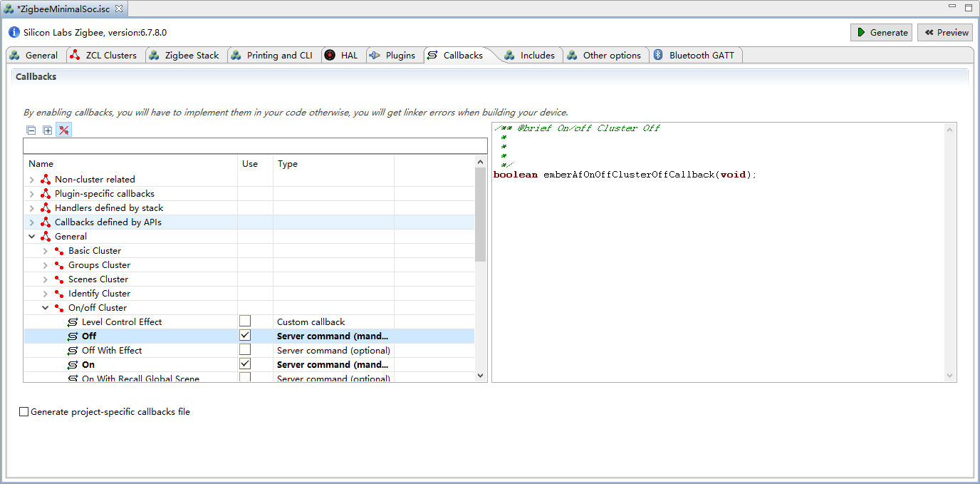Click the Non-cluster related node icon

click(x=46, y=180)
